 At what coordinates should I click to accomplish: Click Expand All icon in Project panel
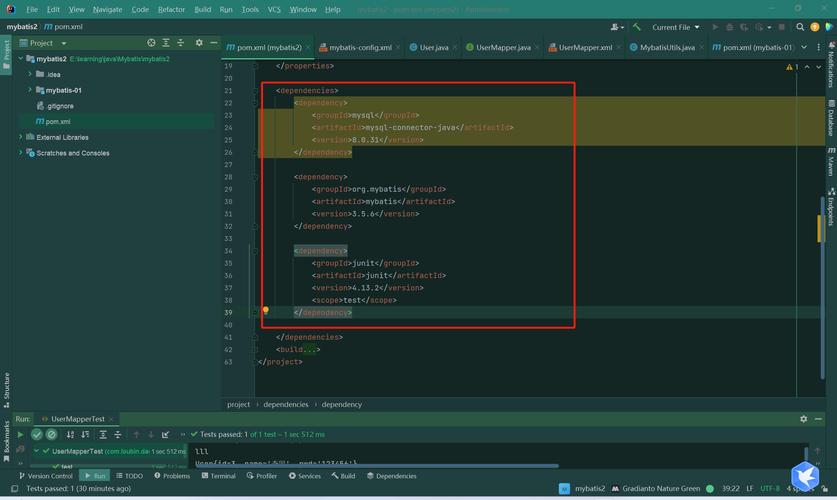pyautogui.click(x=166, y=43)
